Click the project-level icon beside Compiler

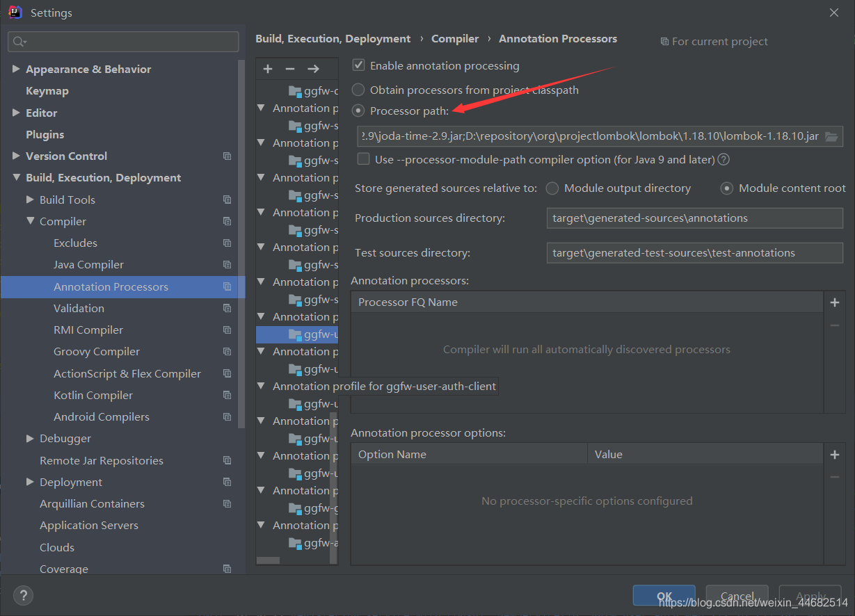[x=227, y=221]
